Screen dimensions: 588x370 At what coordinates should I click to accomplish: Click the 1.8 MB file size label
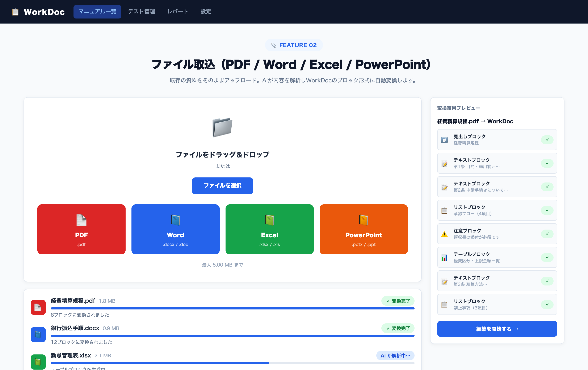coord(107,301)
